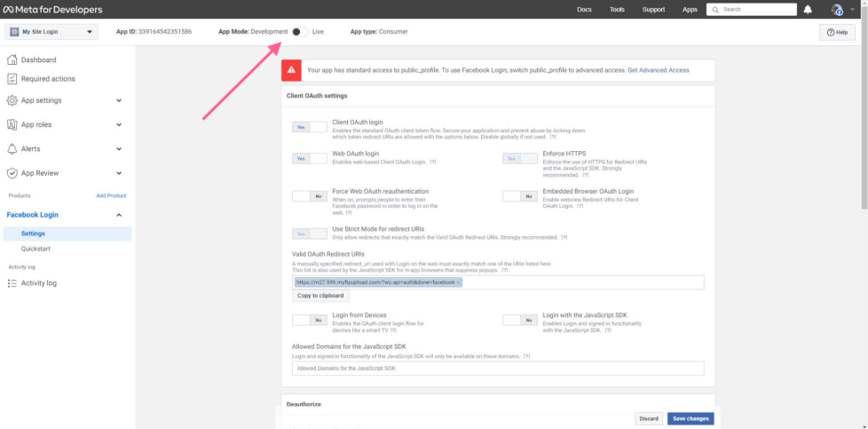Screen dimensions: 868x429
Task: Click Save changes button
Action: click(x=690, y=418)
